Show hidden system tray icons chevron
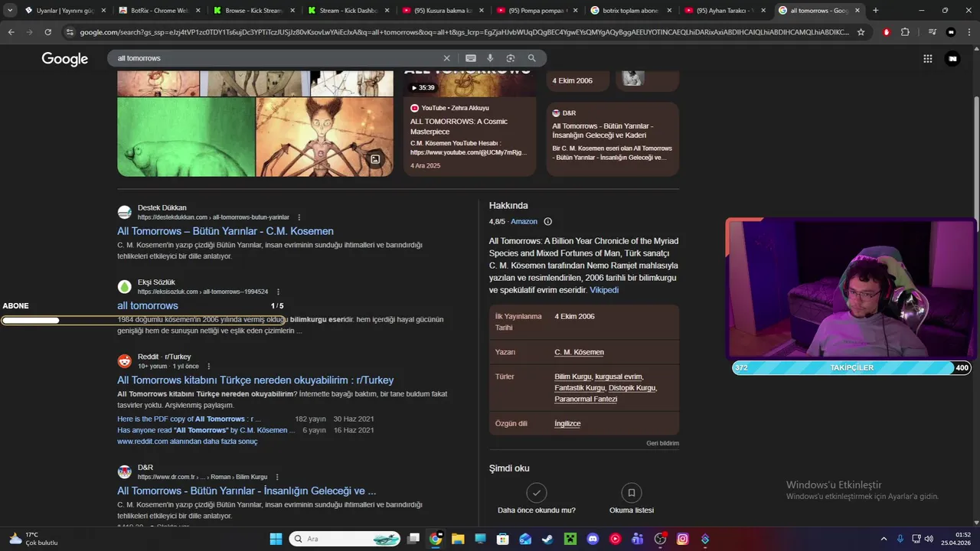 tap(884, 539)
